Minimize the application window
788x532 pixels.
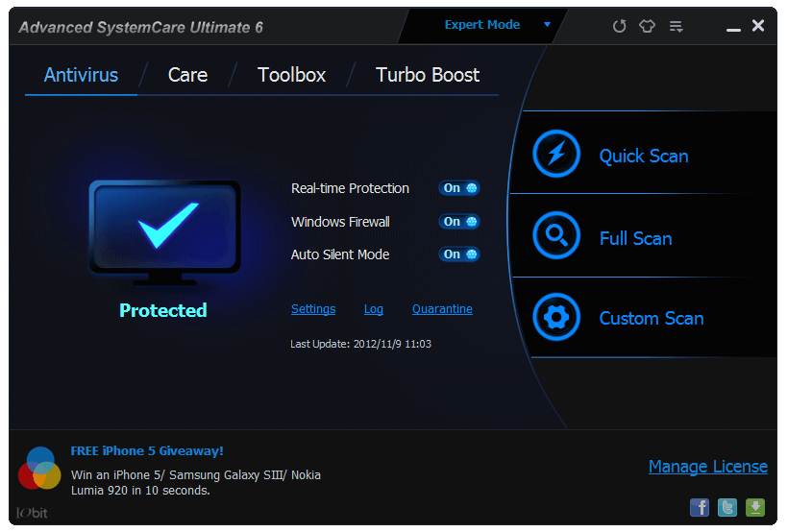733,29
